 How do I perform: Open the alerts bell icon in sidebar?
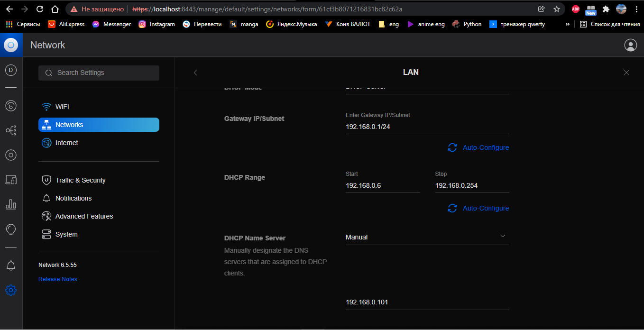(11, 266)
